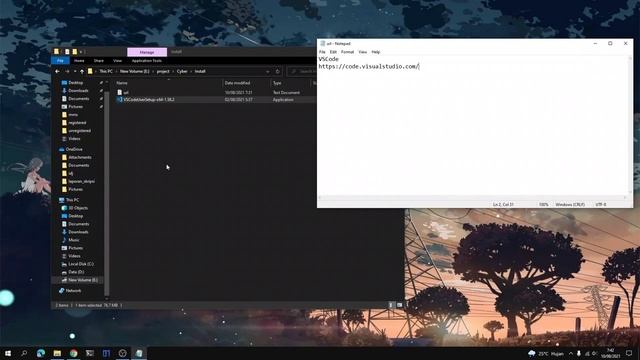The image size is (640, 360).
Task: Click the Notepad horizontal scrollbar
Action: [473, 198]
